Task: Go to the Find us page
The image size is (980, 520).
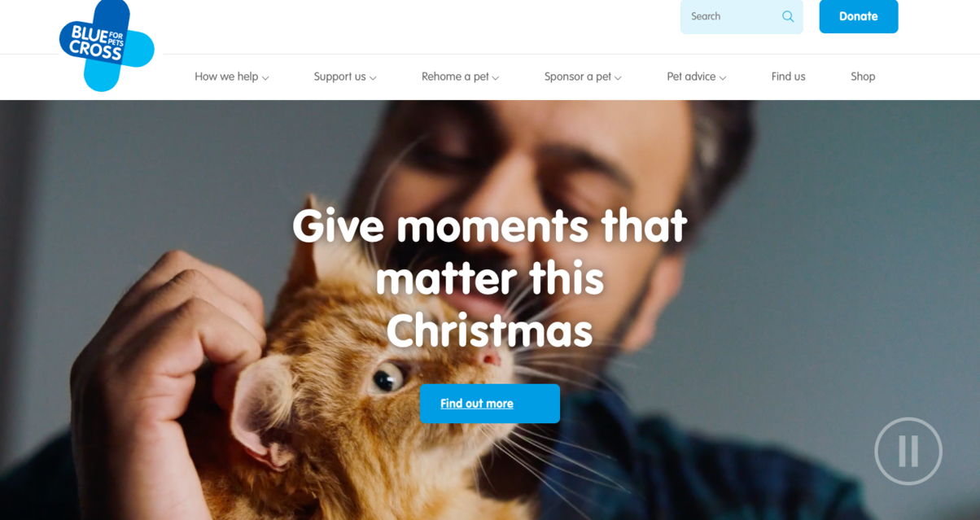Action: coord(788,76)
